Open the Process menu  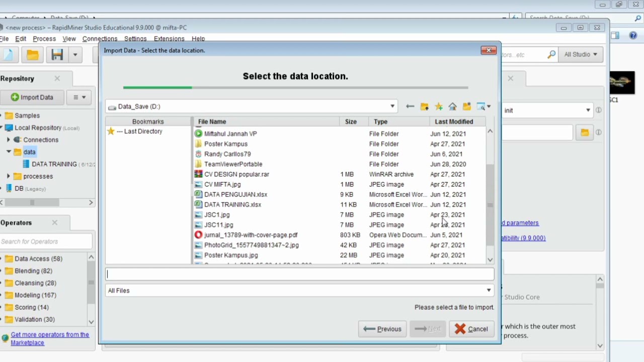44,39
